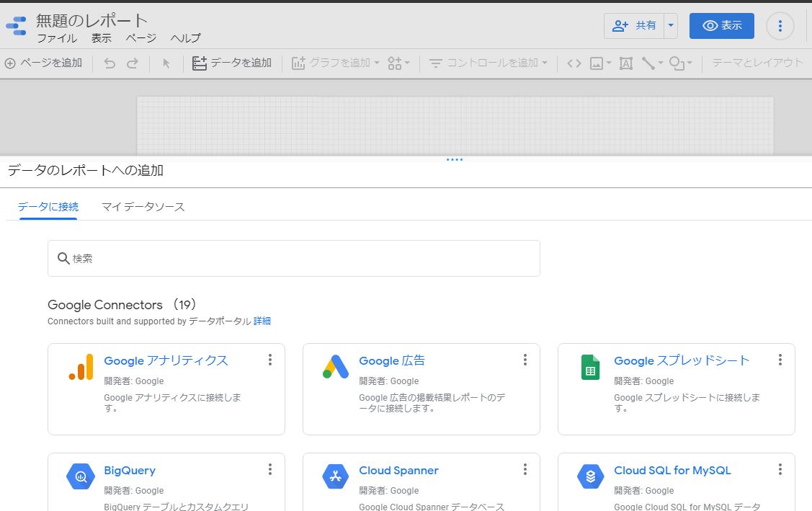The height and width of the screenshot is (511, 812).
Task: Expand the 共有 share dropdown arrow
Action: (672, 26)
